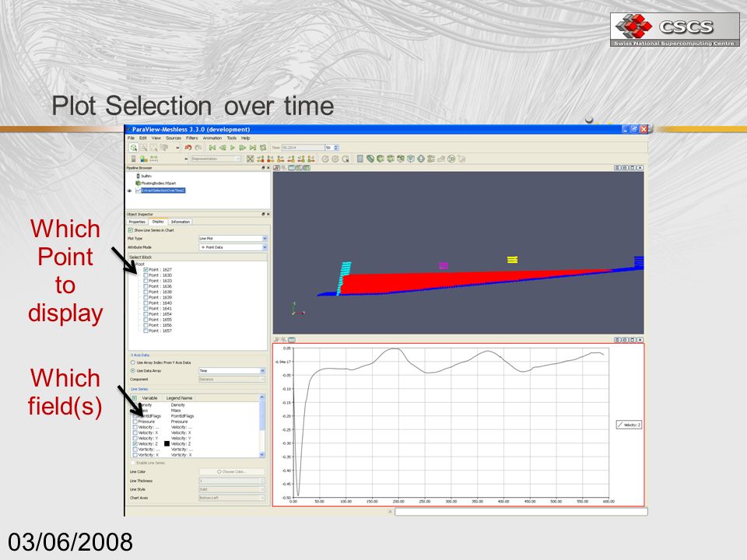Set view direction to -Y icon
This screenshot has height=560, width=747.
(291, 159)
